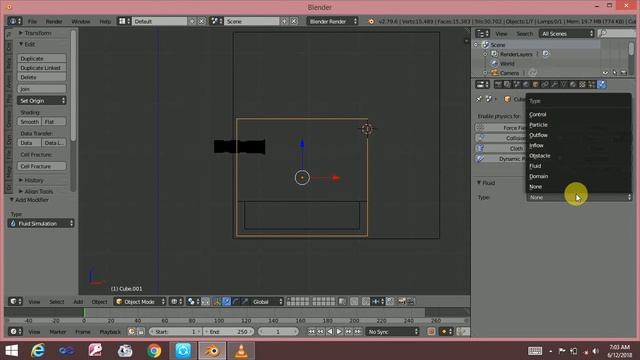Open the Set Origin dropdown
The image size is (640, 360).
point(42,100)
